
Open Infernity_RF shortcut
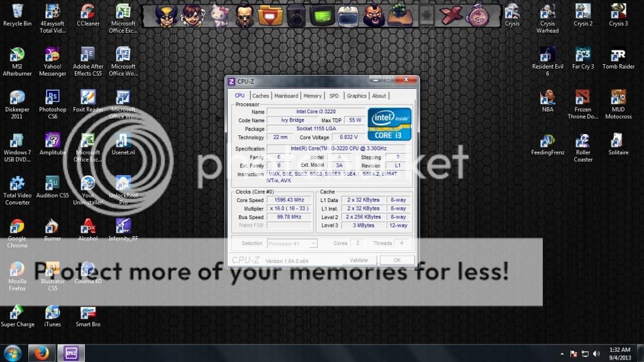click(123, 230)
